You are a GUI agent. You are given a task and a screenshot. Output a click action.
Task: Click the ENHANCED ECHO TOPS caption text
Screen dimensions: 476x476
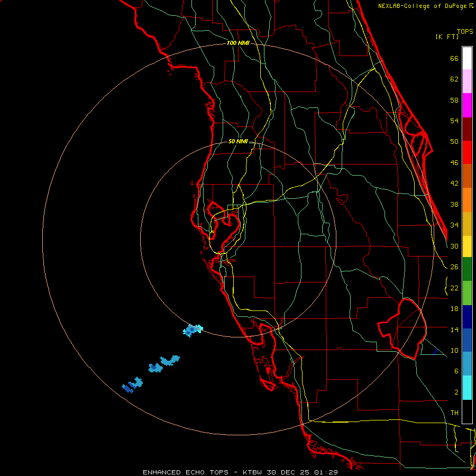tap(186, 472)
